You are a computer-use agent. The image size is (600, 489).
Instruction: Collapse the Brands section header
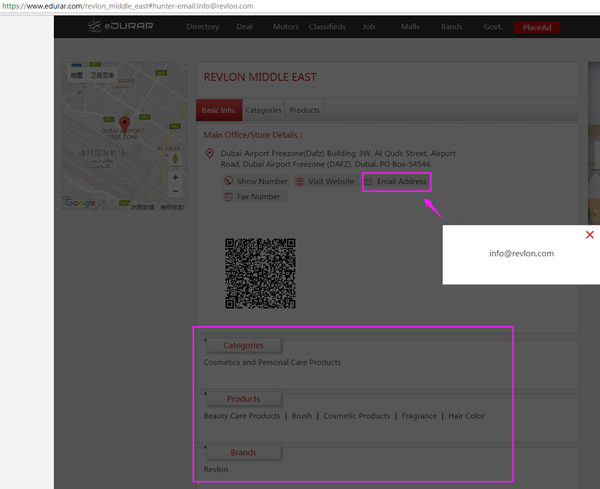[x=243, y=453]
